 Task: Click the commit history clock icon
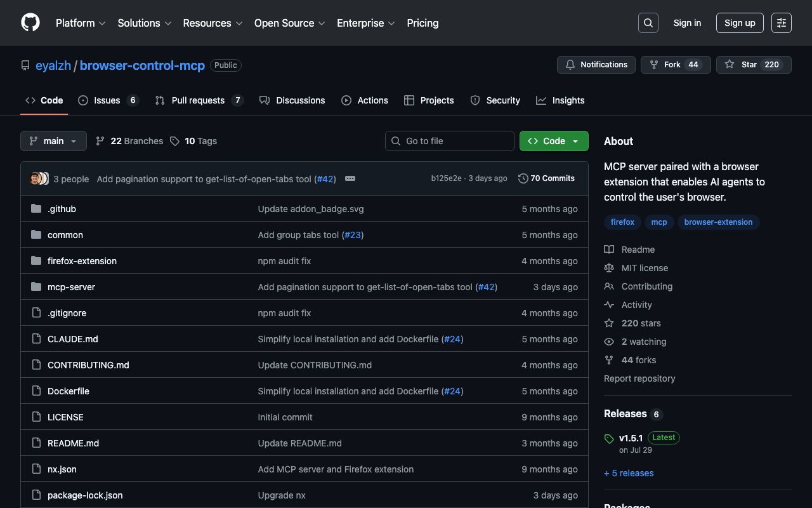click(523, 178)
